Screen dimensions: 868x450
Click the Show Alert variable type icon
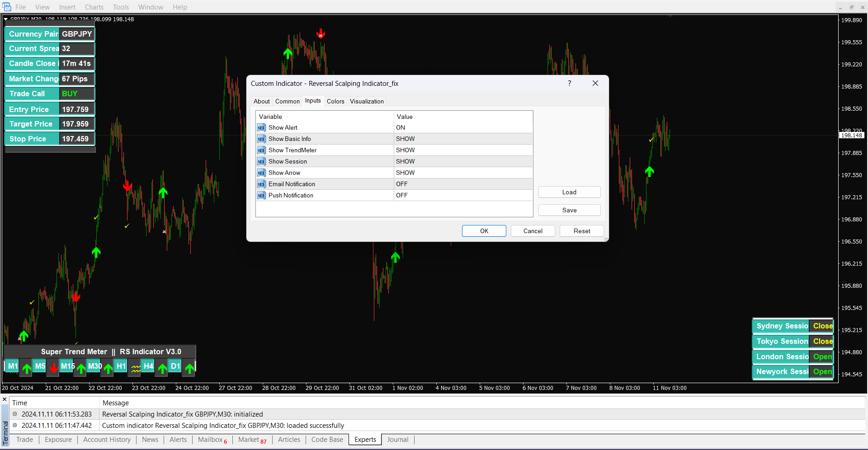click(x=261, y=128)
